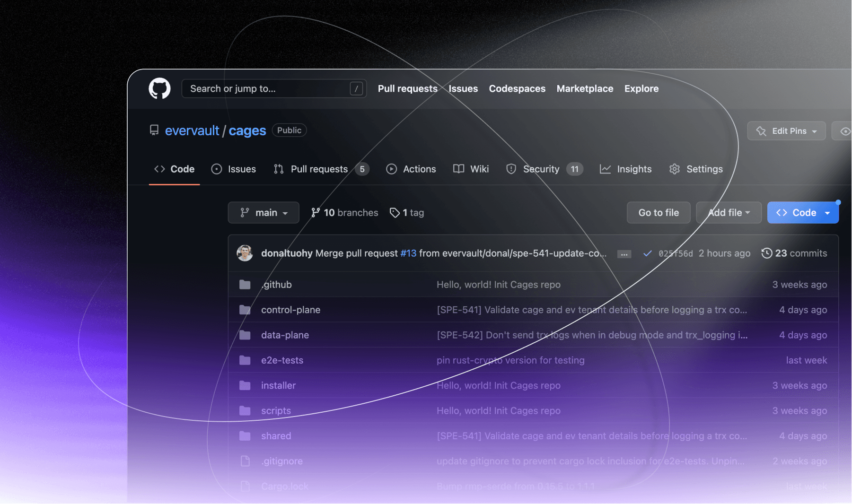Click the .github folder icon
The width and height of the screenshot is (852, 504).
(245, 285)
